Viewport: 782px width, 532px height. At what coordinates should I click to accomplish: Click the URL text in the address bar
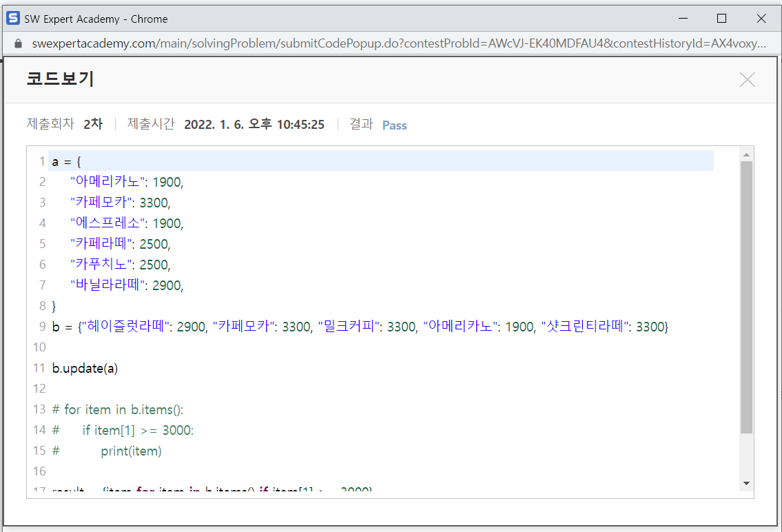point(398,44)
